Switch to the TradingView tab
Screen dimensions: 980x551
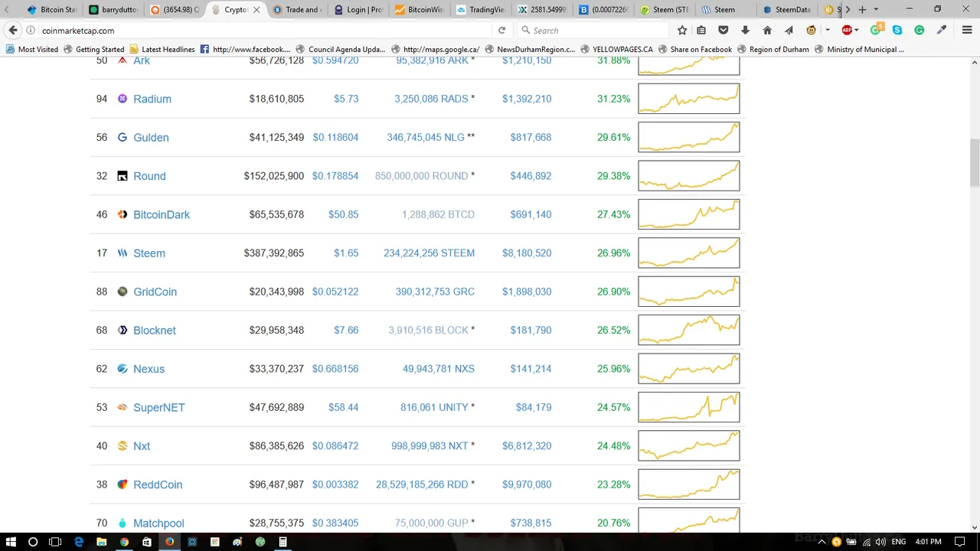coord(482,10)
